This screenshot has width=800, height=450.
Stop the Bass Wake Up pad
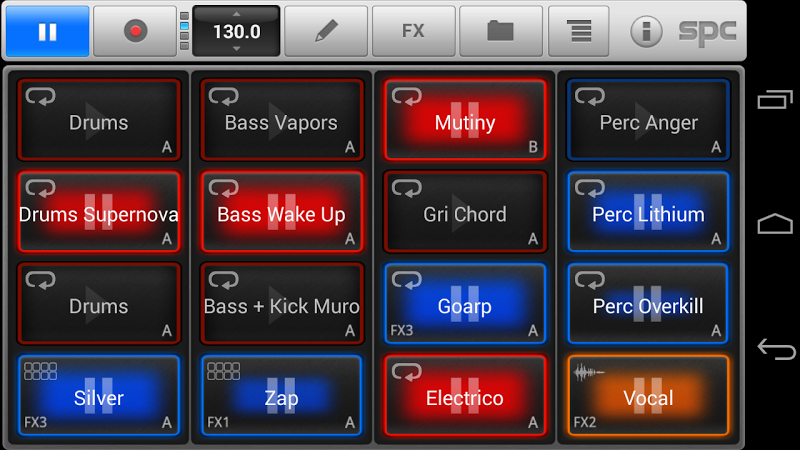(282, 212)
